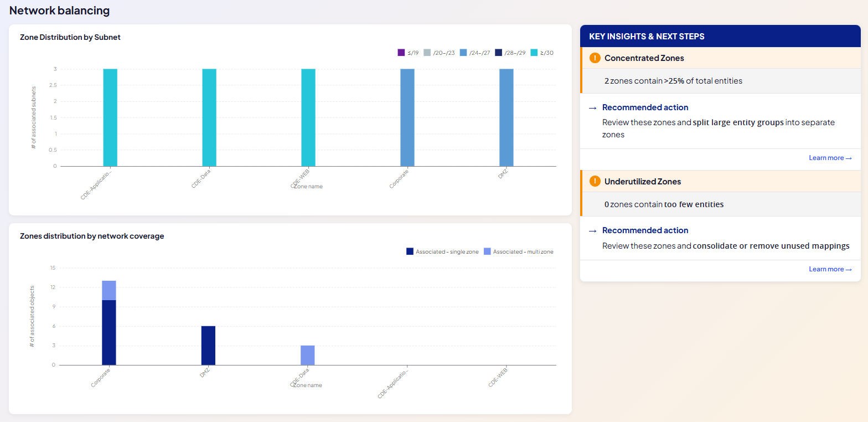The image size is (868, 422).
Task: Toggle Associated - single zone legend entry
Action: click(x=442, y=251)
